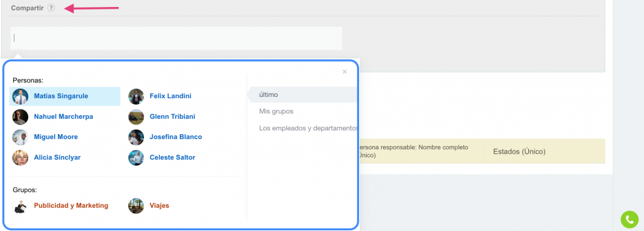The height and width of the screenshot is (231, 644).
Task: Switch to the último tab
Action: pyautogui.click(x=303, y=94)
